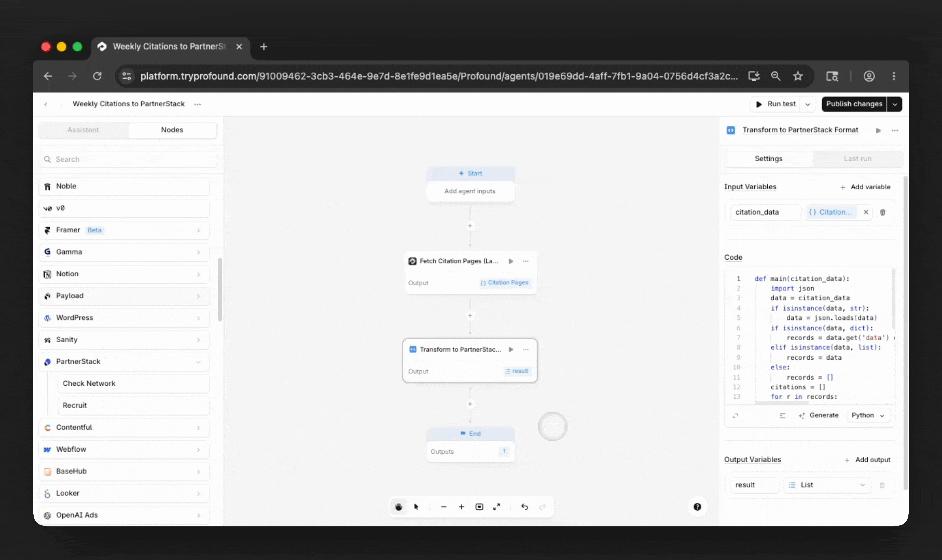This screenshot has width=942, height=560.
Task: Undo the last canvas change
Action: click(524, 507)
